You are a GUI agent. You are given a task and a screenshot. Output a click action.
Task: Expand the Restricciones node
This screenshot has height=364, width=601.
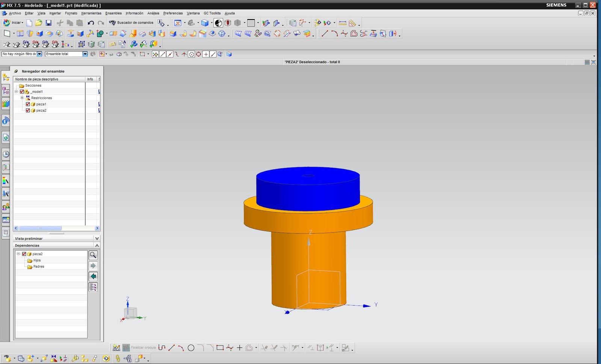pyautogui.click(x=22, y=98)
